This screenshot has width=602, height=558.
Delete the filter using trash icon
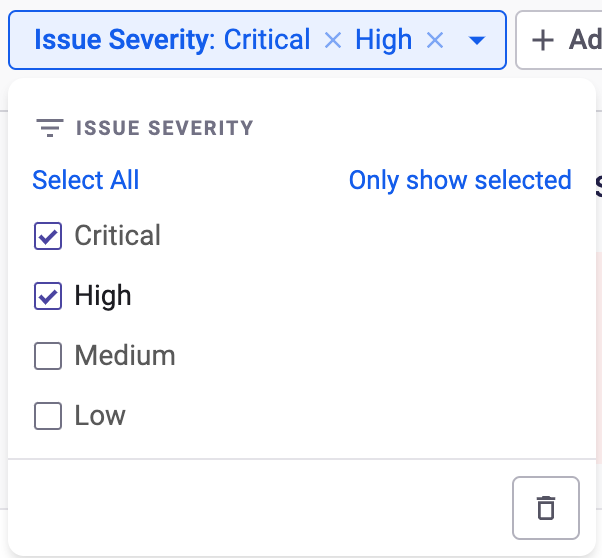545,508
